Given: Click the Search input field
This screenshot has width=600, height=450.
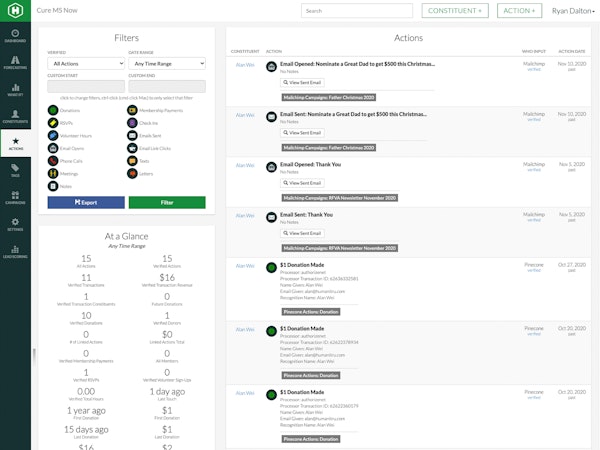Looking at the screenshot, I should coord(357,11).
